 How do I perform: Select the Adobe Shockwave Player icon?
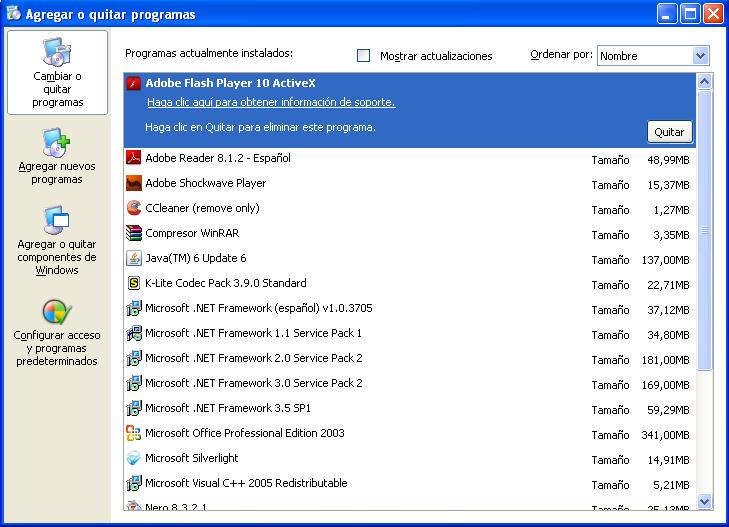click(x=134, y=183)
